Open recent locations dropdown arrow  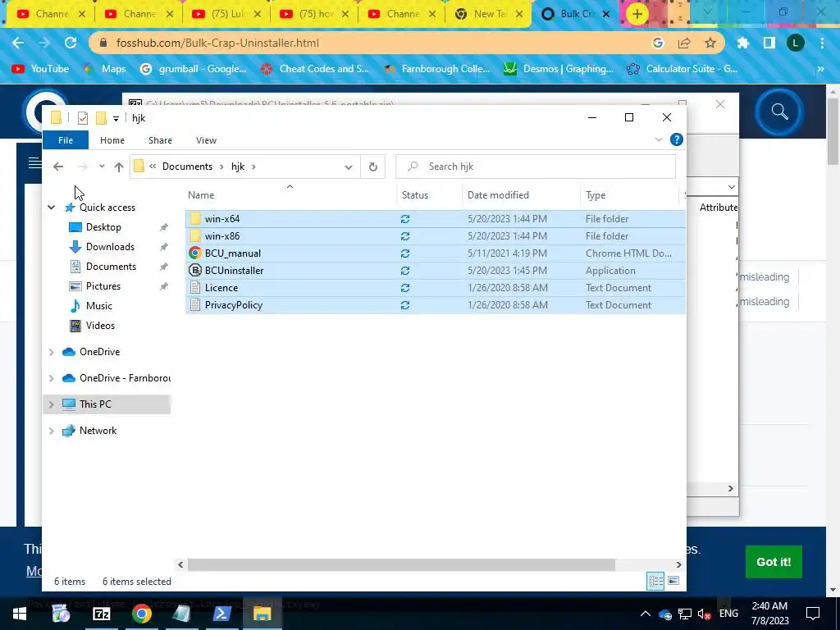(102, 167)
